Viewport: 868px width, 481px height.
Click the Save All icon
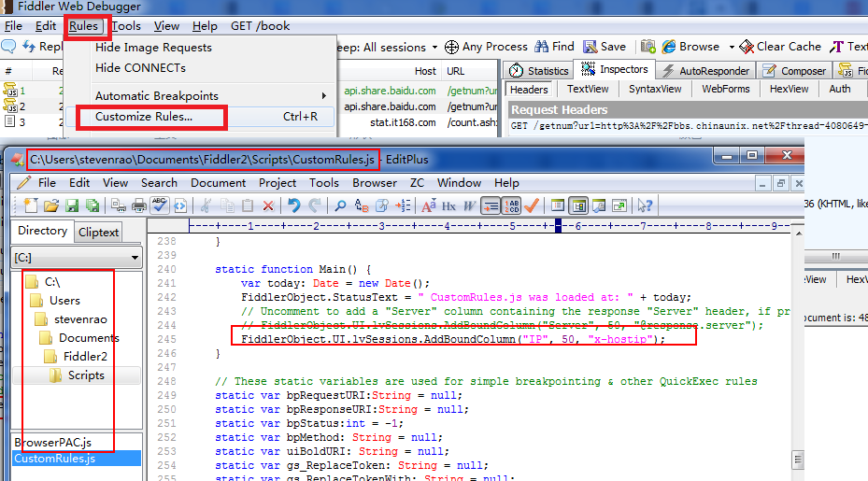92,205
